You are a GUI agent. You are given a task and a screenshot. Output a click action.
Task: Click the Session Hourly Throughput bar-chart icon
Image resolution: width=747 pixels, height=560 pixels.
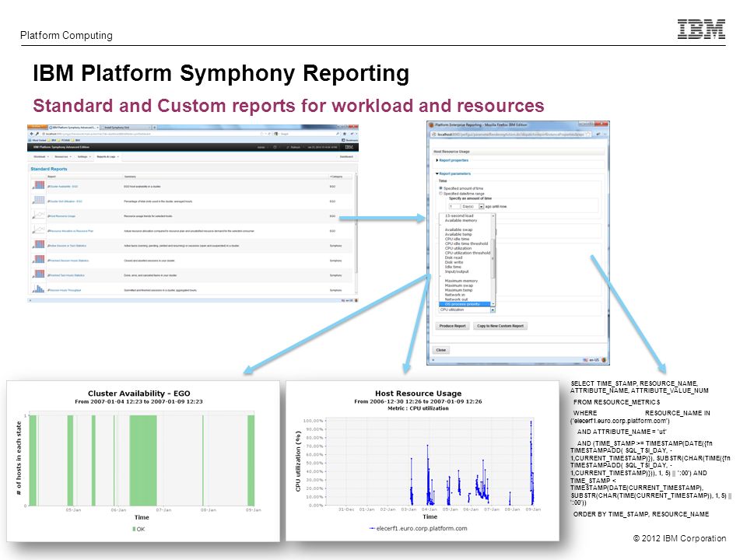coord(39,289)
